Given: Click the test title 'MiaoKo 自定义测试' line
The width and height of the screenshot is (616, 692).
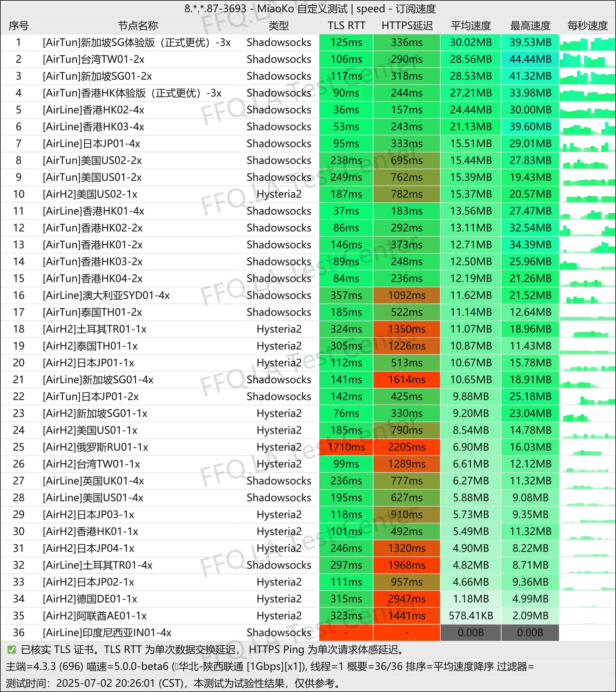Looking at the screenshot, I should (x=310, y=8).
